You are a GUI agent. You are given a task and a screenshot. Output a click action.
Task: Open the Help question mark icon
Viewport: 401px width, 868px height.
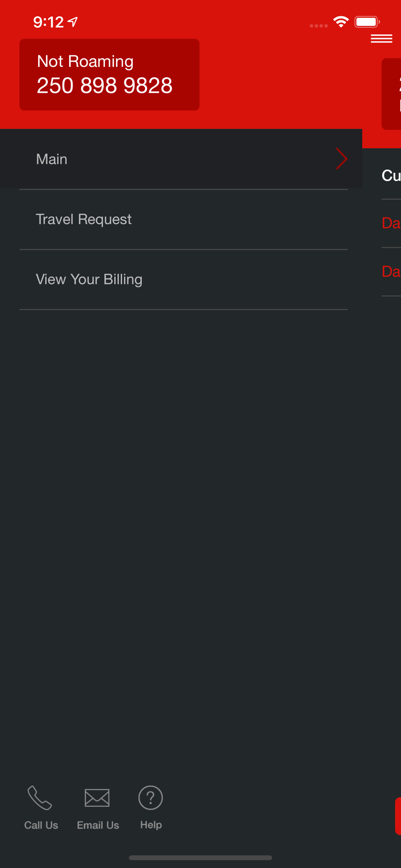(151, 798)
